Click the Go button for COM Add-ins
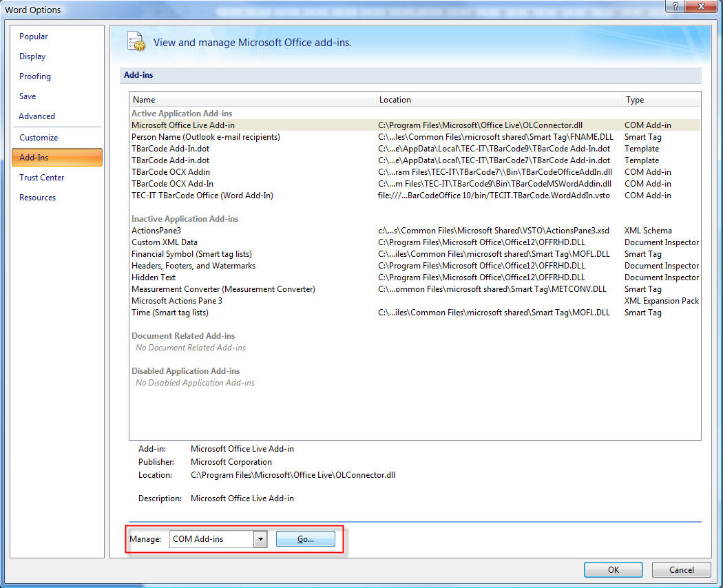Viewport: 723px width, 588px height. (x=306, y=538)
